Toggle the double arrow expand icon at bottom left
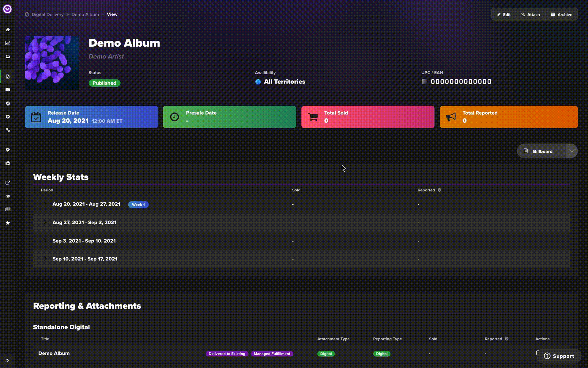This screenshot has width=588, height=368. pyautogui.click(x=7, y=361)
